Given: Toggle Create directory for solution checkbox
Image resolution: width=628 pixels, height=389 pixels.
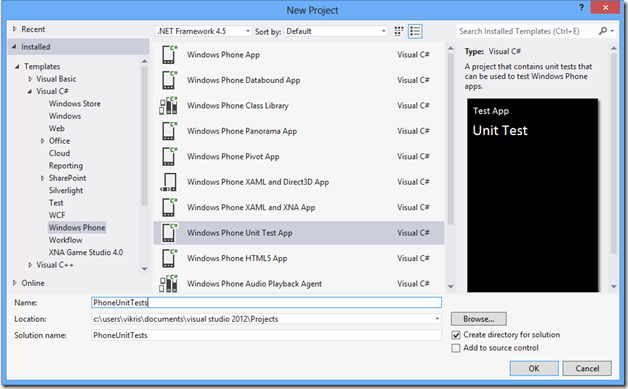Looking at the screenshot, I should coord(456,335).
